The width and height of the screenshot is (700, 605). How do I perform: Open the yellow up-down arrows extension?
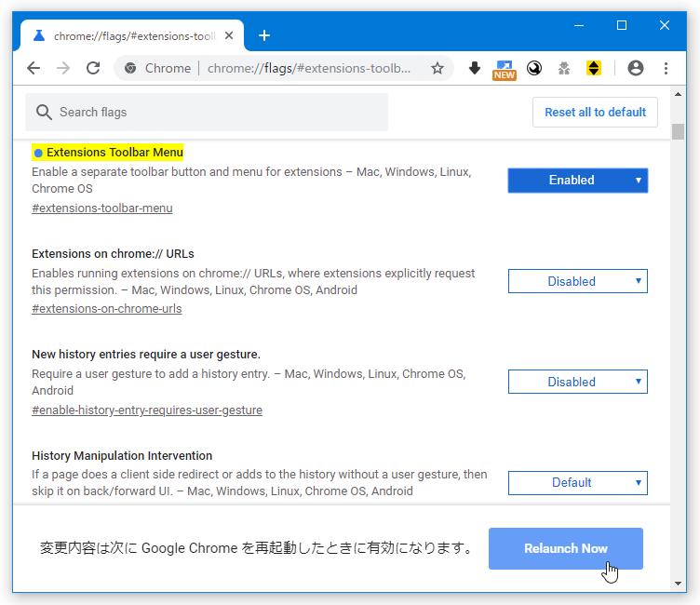pos(593,68)
